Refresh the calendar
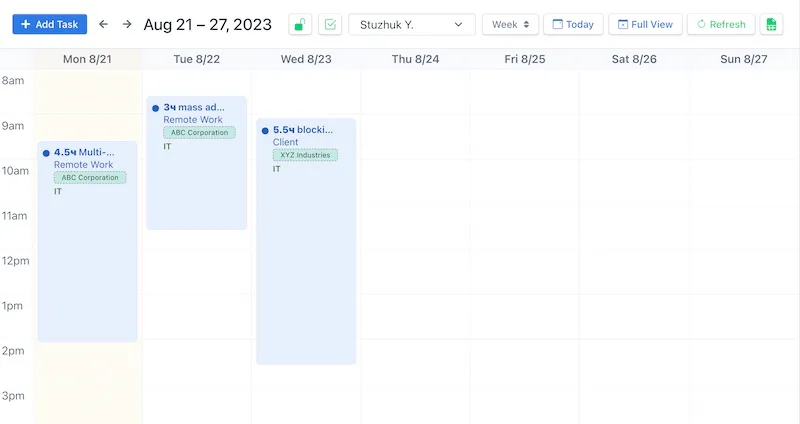800x424 pixels. (x=721, y=24)
